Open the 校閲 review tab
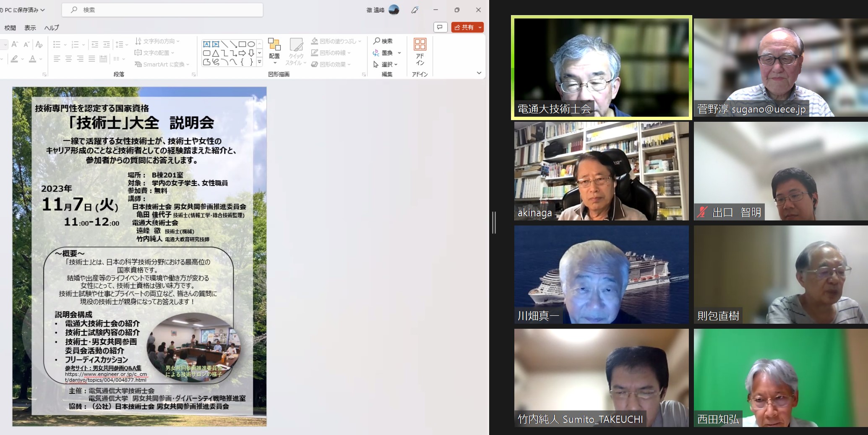This screenshot has width=868, height=435. pyautogui.click(x=10, y=28)
